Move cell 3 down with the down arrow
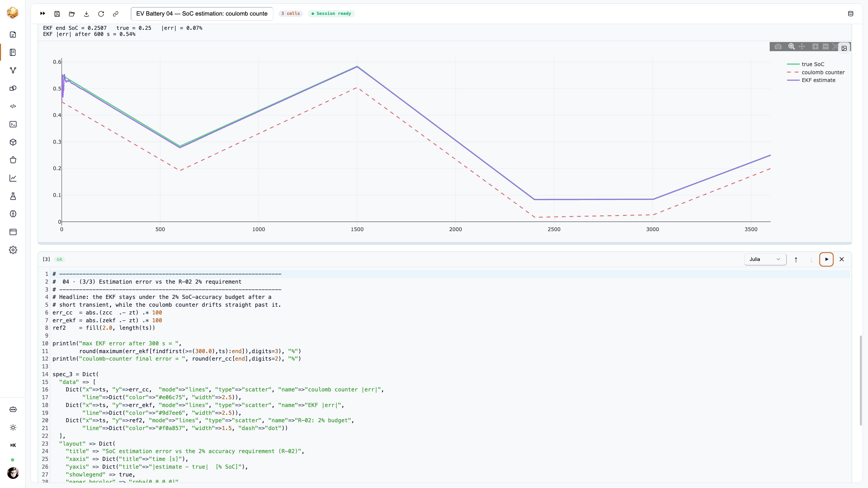868x488 pixels. [x=811, y=260]
